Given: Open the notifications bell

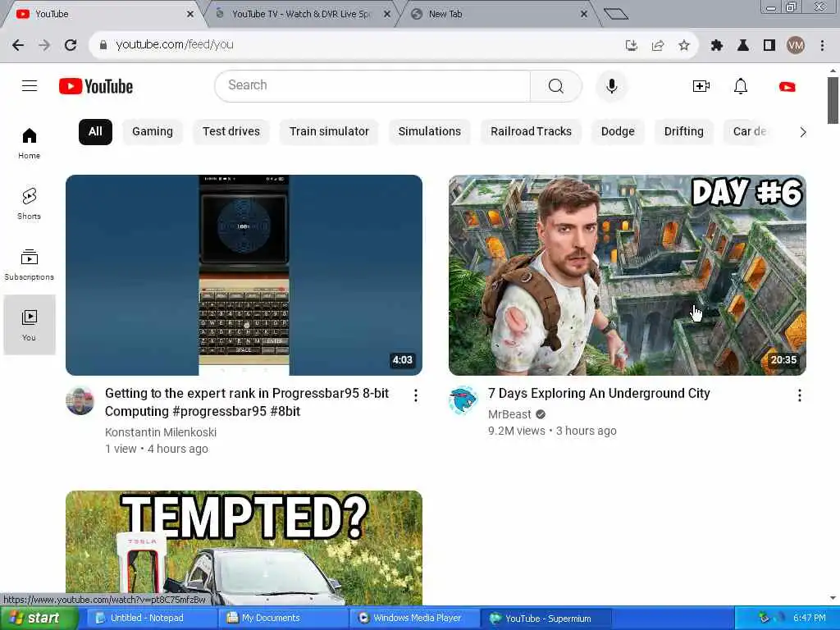Looking at the screenshot, I should point(741,85).
